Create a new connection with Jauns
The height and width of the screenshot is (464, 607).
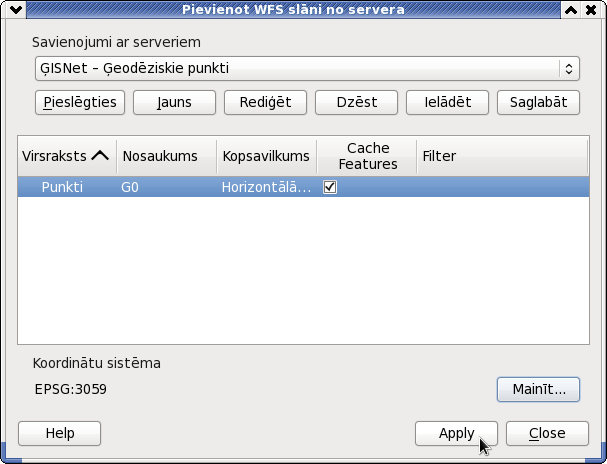pyautogui.click(x=174, y=103)
